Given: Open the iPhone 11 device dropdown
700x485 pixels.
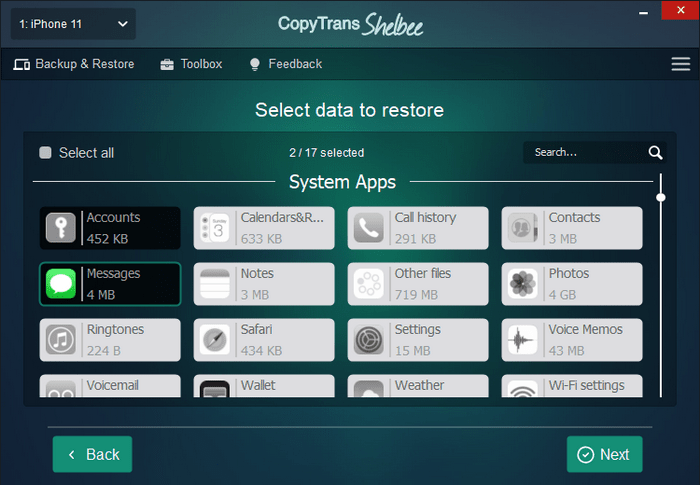Looking at the screenshot, I should (x=73, y=24).
